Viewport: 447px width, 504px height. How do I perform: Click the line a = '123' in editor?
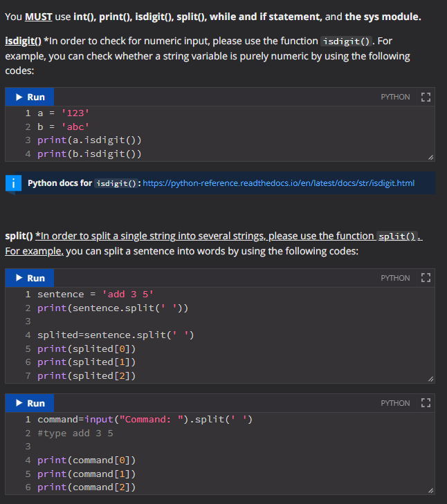[x=63, y=113]
